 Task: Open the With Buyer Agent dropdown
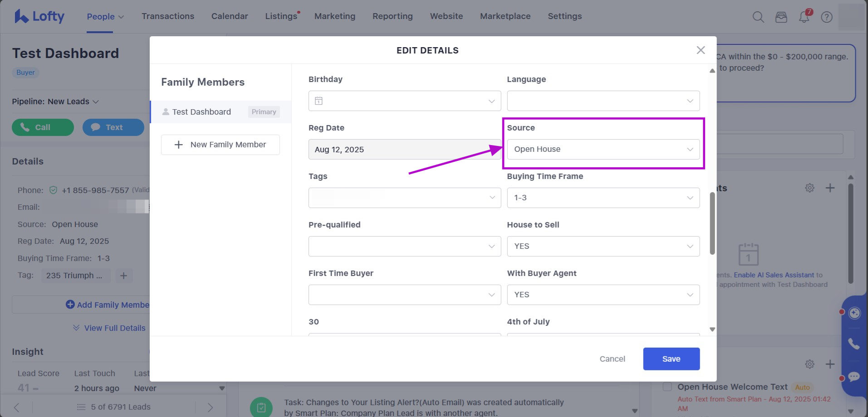tap(603, 295)
